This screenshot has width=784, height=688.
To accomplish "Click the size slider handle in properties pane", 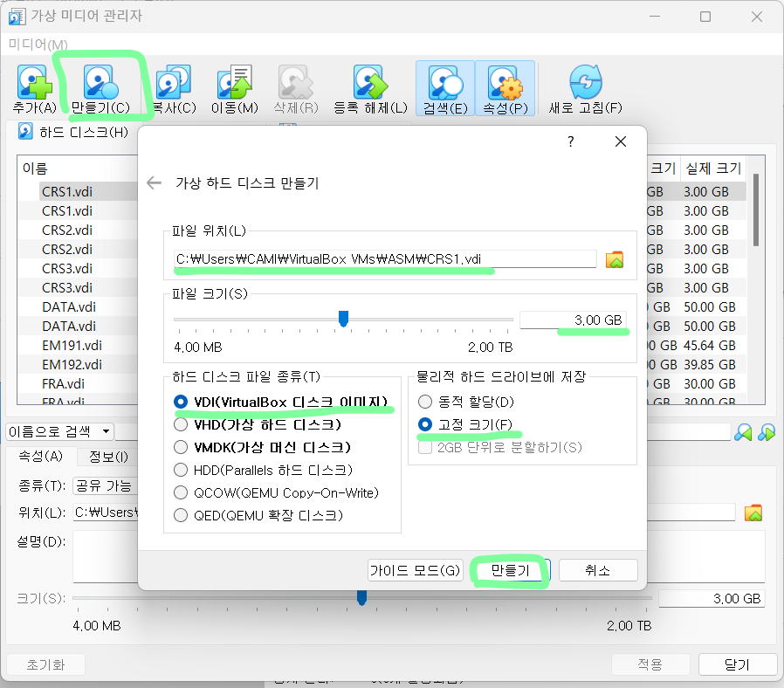I will tap(362, 597).
